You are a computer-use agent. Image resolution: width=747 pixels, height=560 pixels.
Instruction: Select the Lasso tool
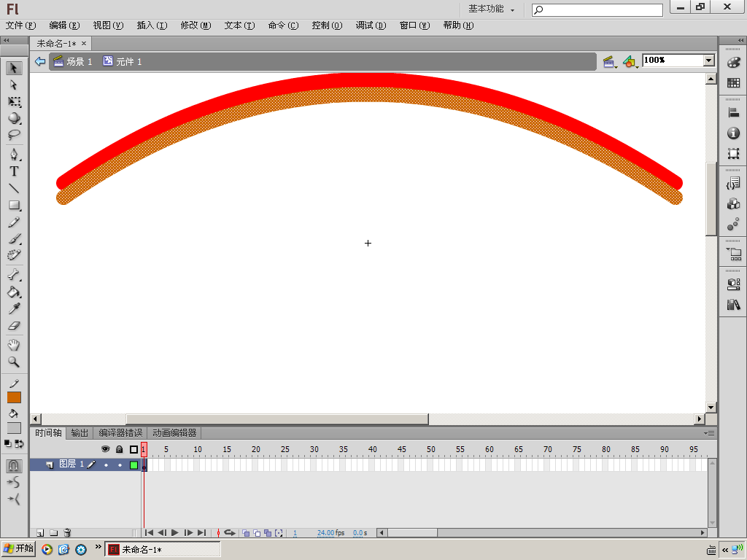click(14, 135)
